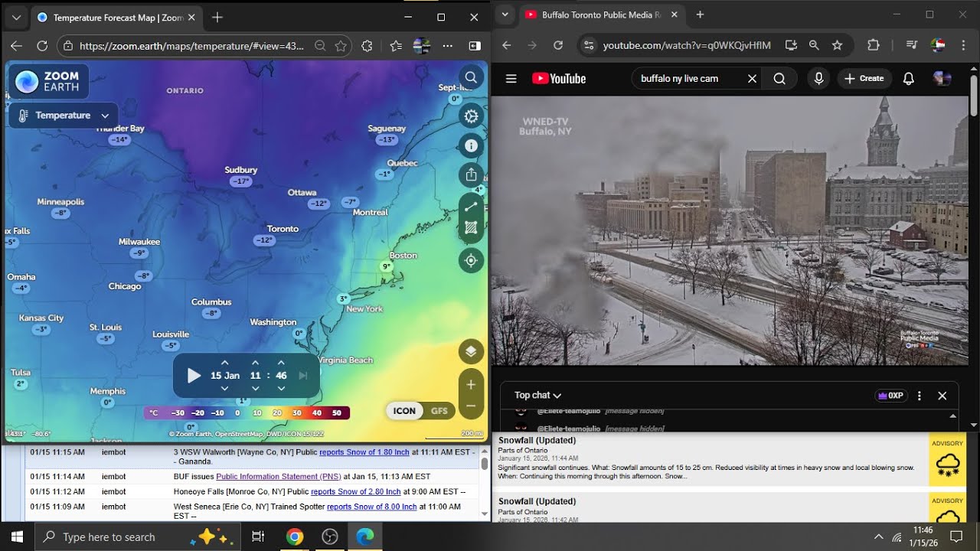Open Edge tab list dropdown
The width and height of the screenshot is (980, 551).
pos(16,18)
